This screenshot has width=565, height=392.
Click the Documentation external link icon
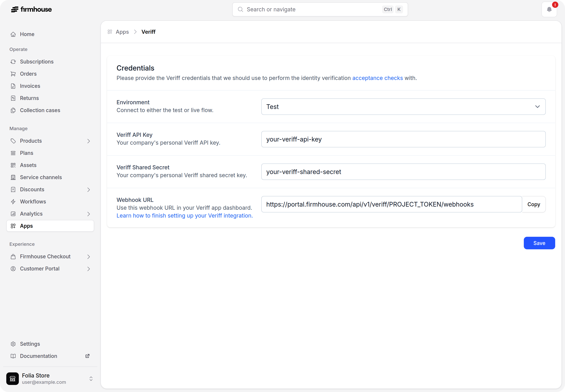(87, 356)
